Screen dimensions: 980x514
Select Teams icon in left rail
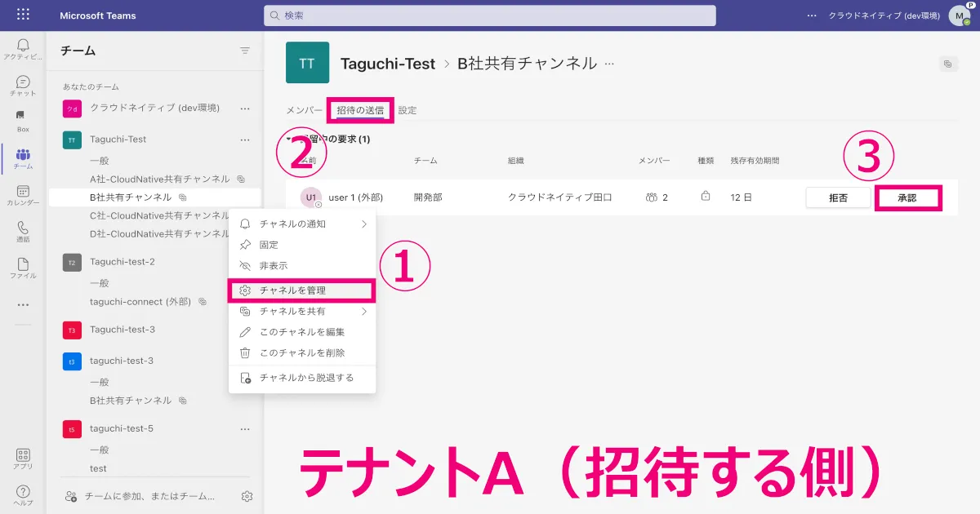[23, 158]
